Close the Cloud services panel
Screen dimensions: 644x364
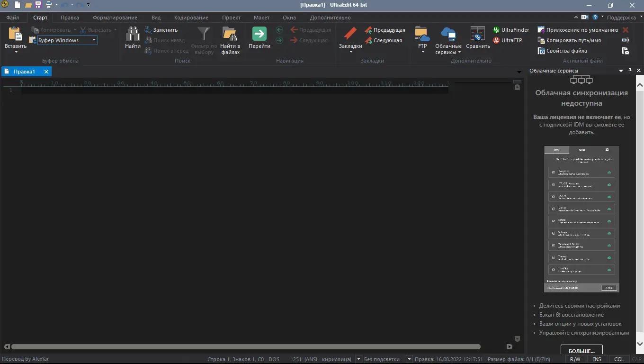click(639, 71)
